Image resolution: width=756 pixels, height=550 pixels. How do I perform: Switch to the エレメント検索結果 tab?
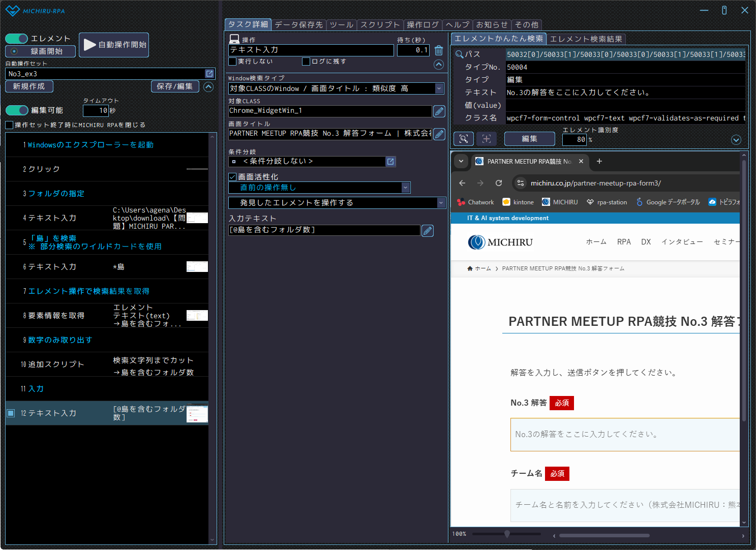586,39
